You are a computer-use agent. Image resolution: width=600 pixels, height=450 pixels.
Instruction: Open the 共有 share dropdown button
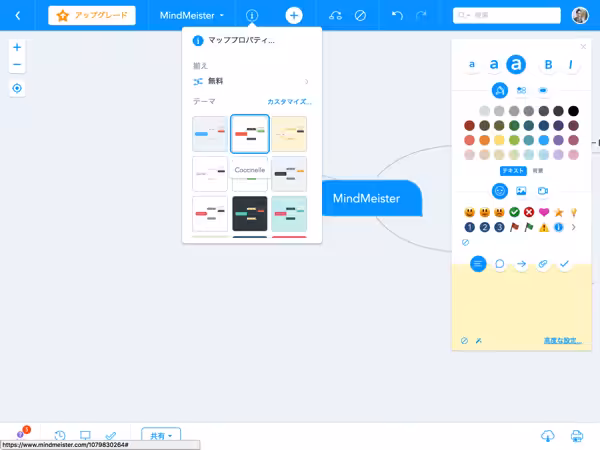[x=161, y=435]
